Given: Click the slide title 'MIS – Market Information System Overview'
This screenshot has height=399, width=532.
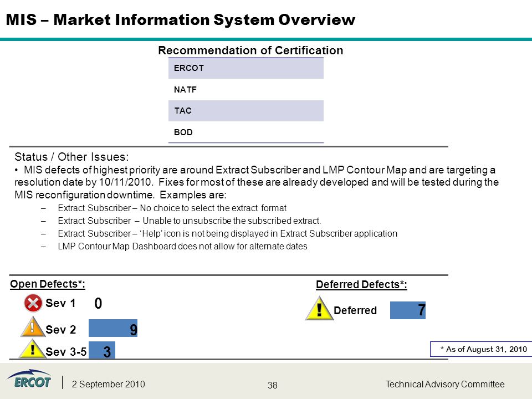Looking at the screenshot, I should 181,20.
